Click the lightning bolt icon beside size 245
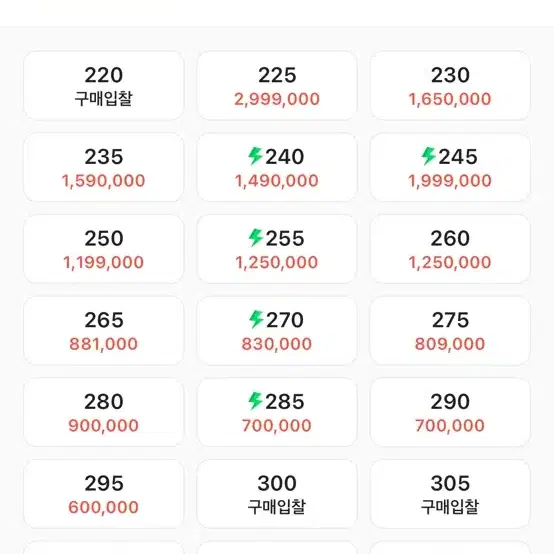 tap(428, 156)
